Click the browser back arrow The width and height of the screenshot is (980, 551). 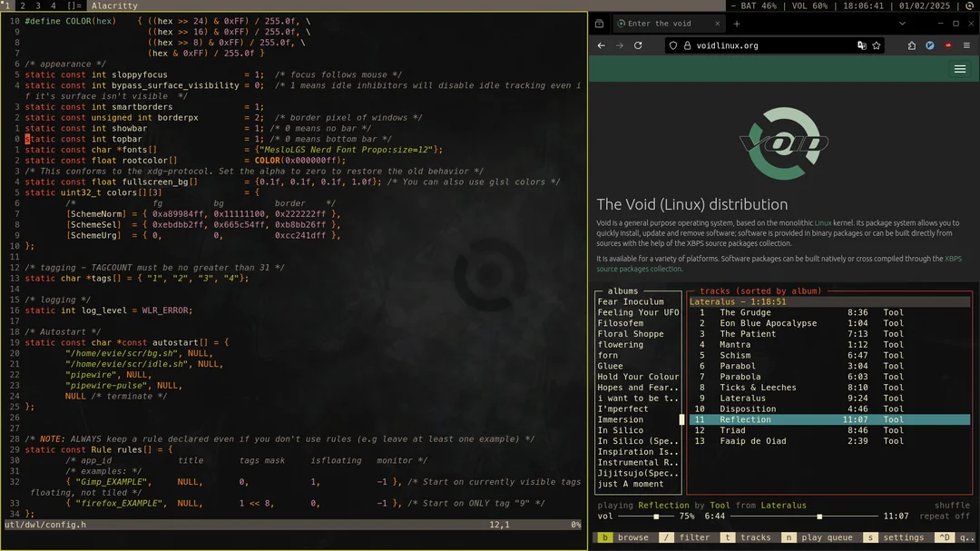601,45
